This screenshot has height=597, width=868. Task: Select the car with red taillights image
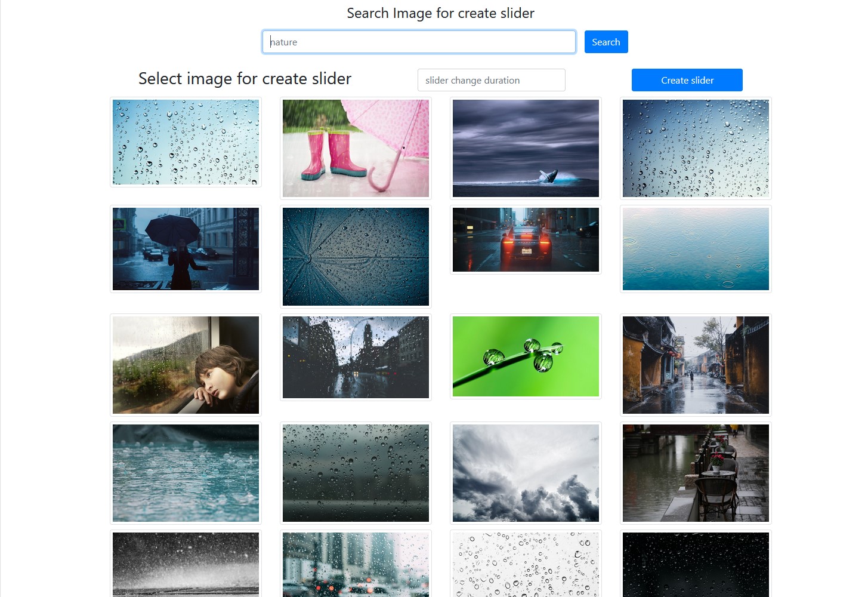tap(526, 240)
